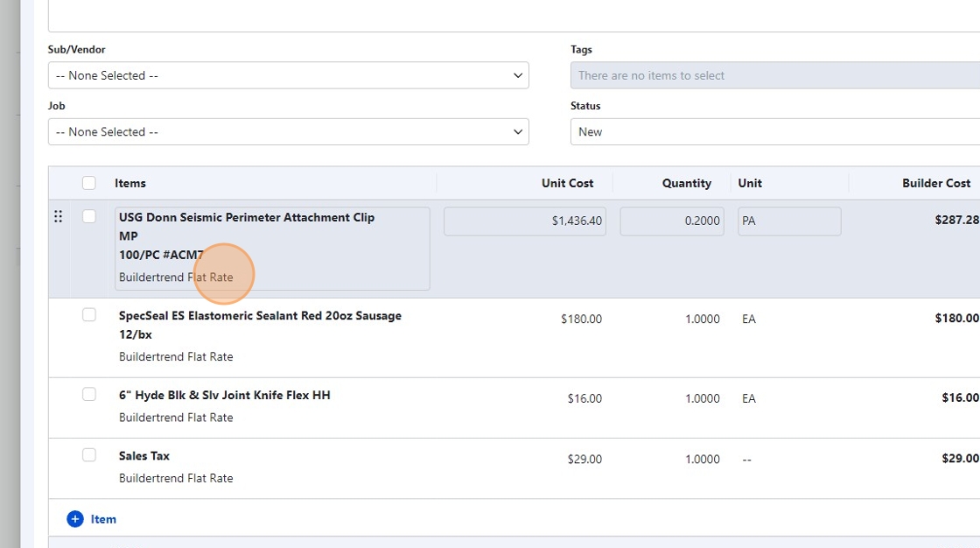Click the blue plus Item icon
The height and width of the screenshot is (548, 980).
[75, 519]
